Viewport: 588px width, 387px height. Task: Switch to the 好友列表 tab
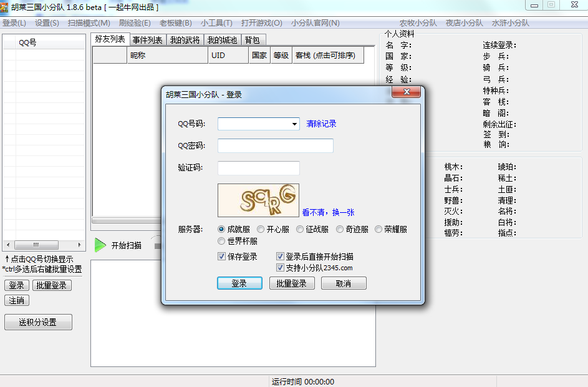(x=110, y=39)
